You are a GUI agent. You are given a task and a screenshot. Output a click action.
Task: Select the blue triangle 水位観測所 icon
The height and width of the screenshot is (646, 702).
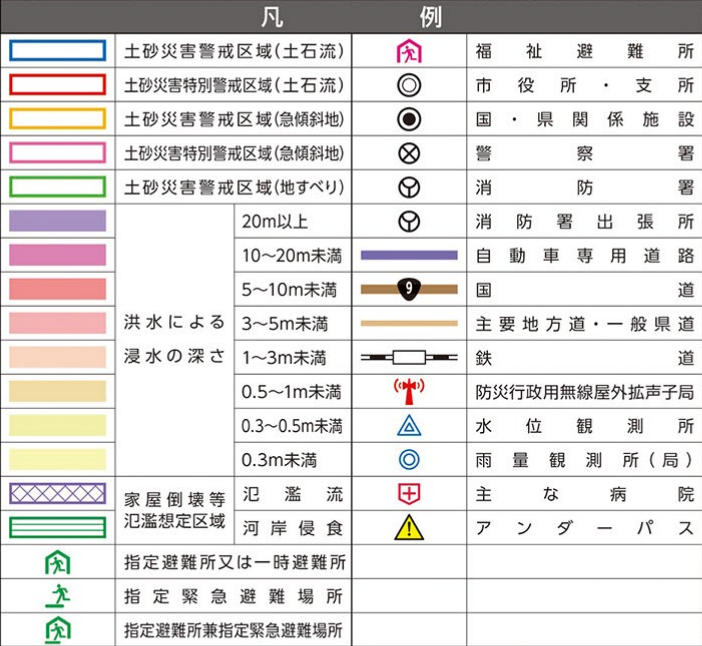pyautogui.click(x=408, y=426)
